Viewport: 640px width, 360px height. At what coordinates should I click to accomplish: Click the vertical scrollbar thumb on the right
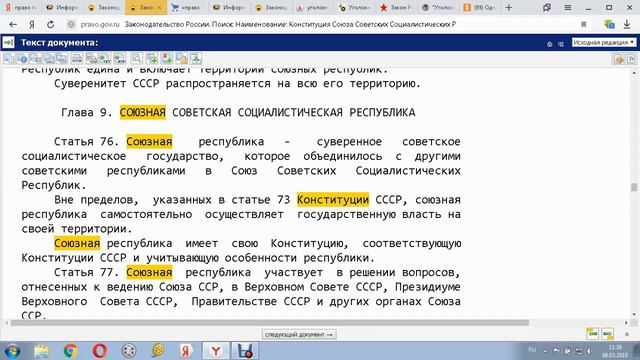tap(634, 187)
